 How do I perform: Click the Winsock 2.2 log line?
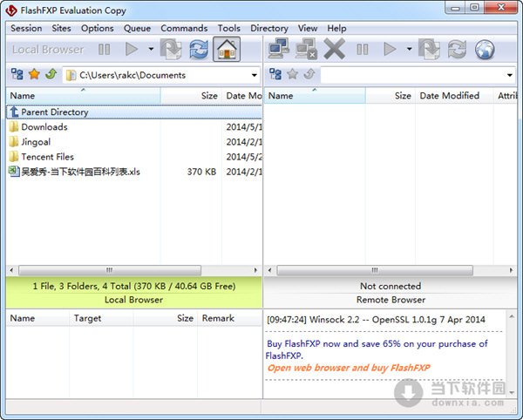coord(376,320)
